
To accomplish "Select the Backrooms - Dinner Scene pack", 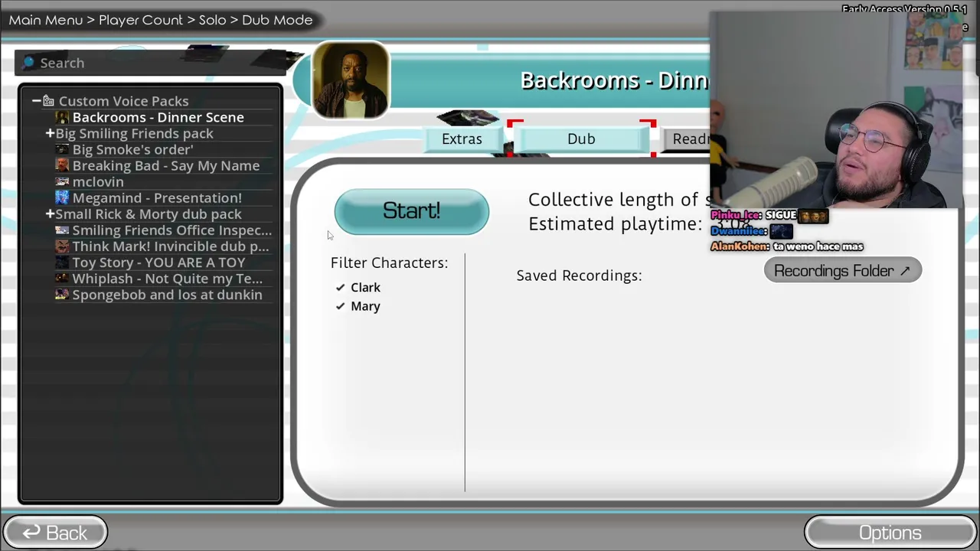I will click(x=158, y=117).
